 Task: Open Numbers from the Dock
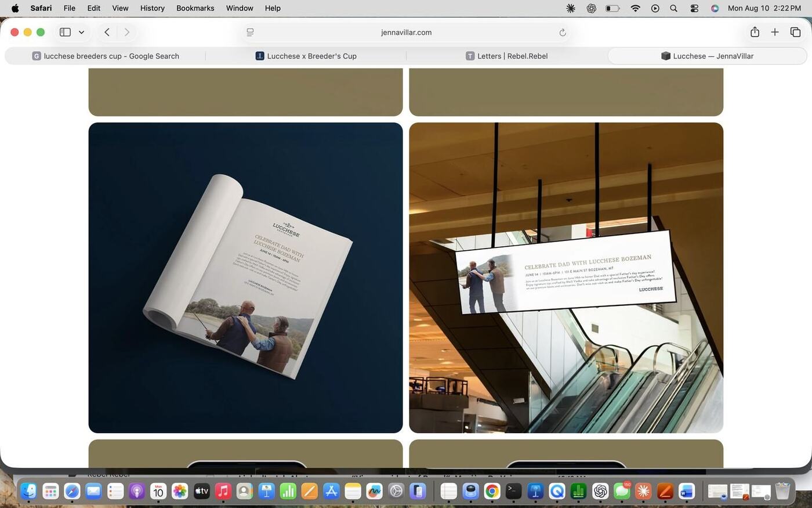288,492
